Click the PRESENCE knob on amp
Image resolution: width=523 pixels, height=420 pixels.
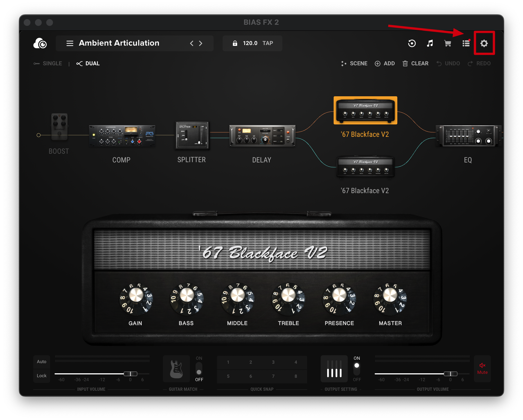coord(339,298)
